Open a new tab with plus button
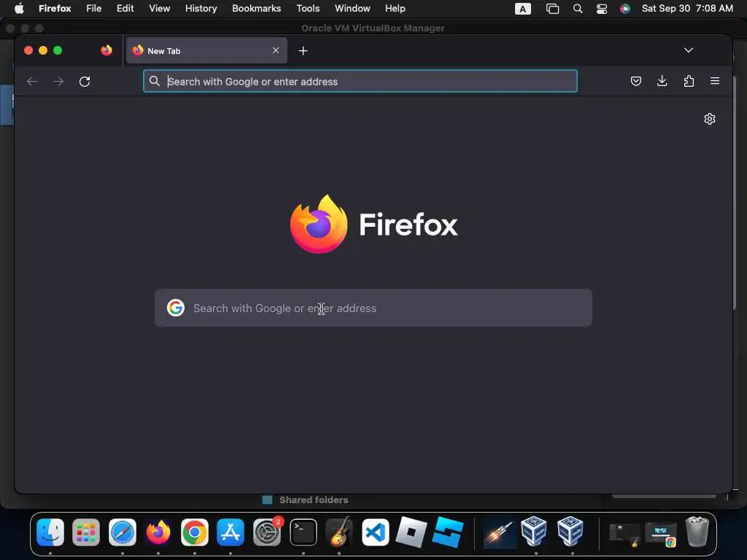747x560 pixels. click(303, 50)
